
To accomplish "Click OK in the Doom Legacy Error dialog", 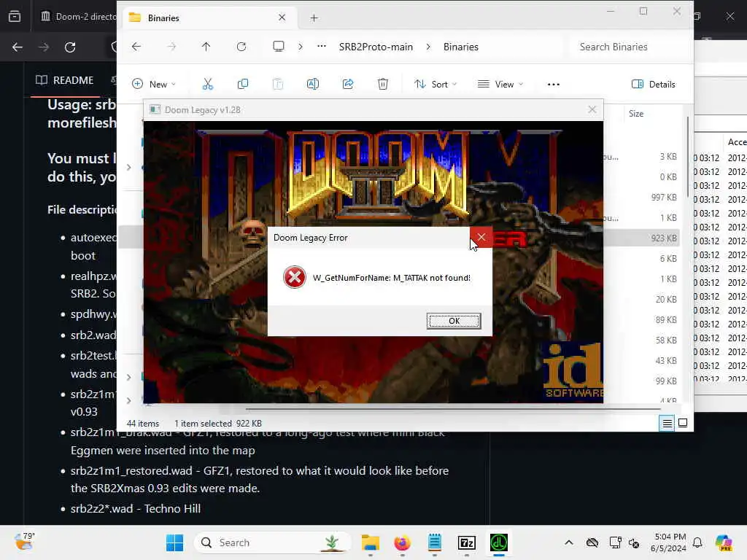I will [454, 321].
